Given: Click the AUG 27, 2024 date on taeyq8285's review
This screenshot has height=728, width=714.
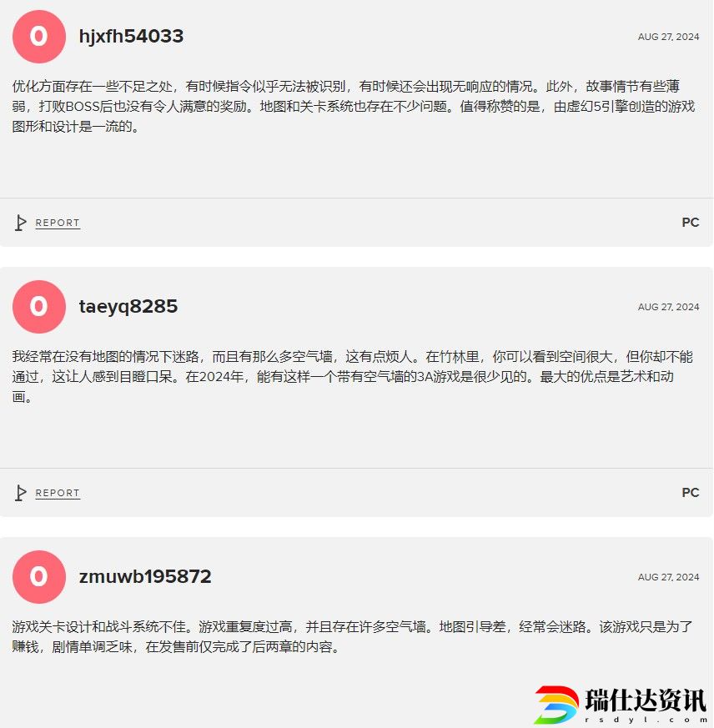Looking at the screenshot, I should 668,307.
